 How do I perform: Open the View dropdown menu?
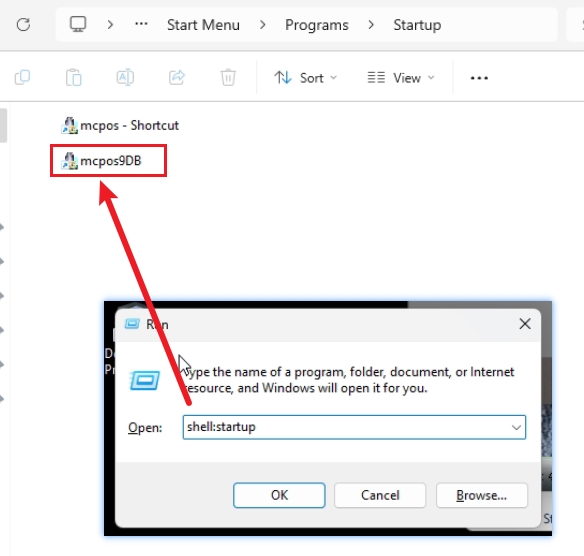401,78
